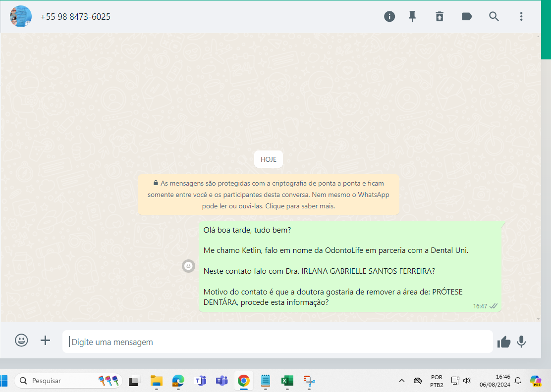Open first Microsoft Teams taskbar icon

[200, 381]
